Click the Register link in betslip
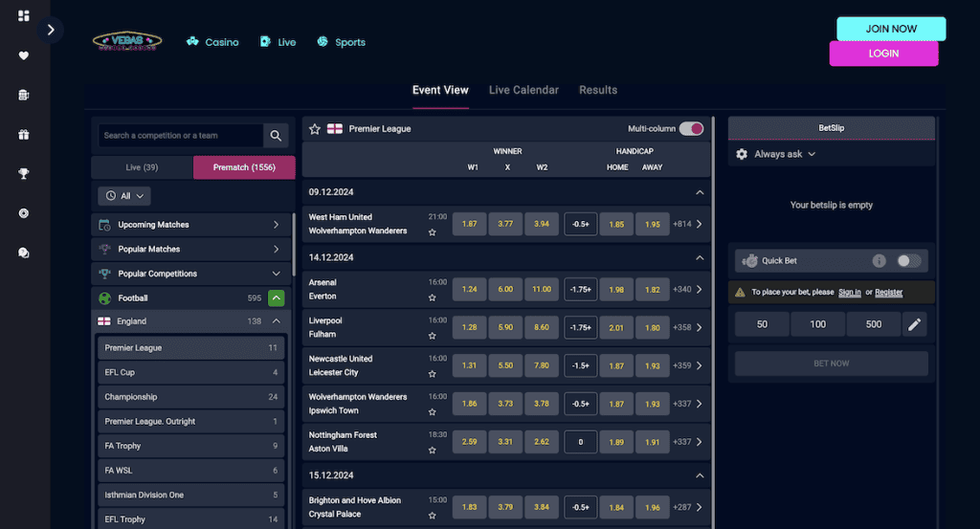The height and width of the screenshot is (529, 980). pyautogui.click(x=889, y=293)
